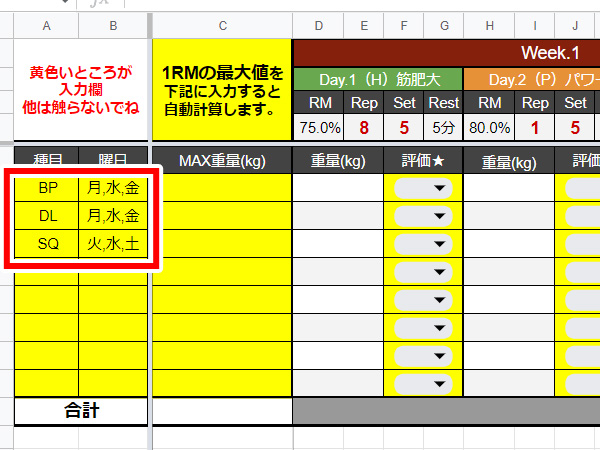
Task: Select column A header
Action: pyautogui.click(x=47, y=23)
